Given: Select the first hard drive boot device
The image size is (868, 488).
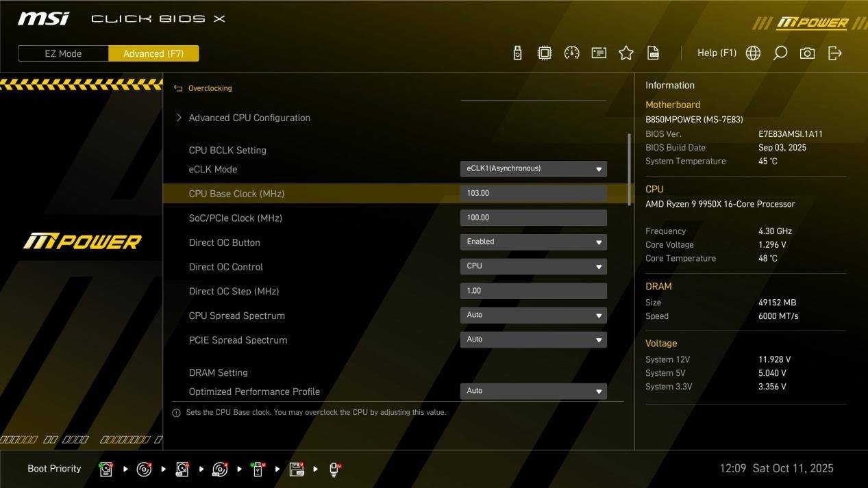Looking at the screenshot, I should pyautogui.click(x=106, y=469).
